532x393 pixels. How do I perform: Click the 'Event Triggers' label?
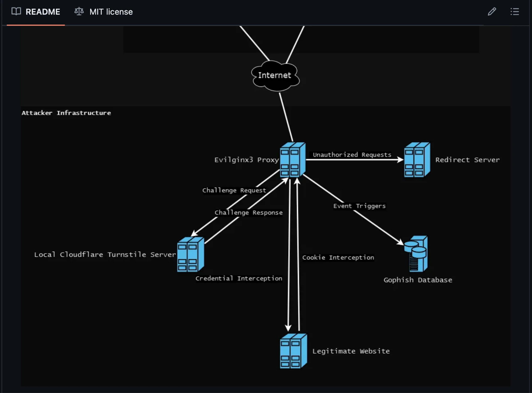(x=359, y=206)
